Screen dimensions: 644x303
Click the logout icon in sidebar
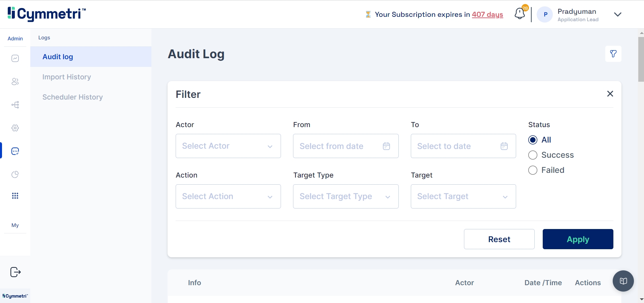pos(15,272)
